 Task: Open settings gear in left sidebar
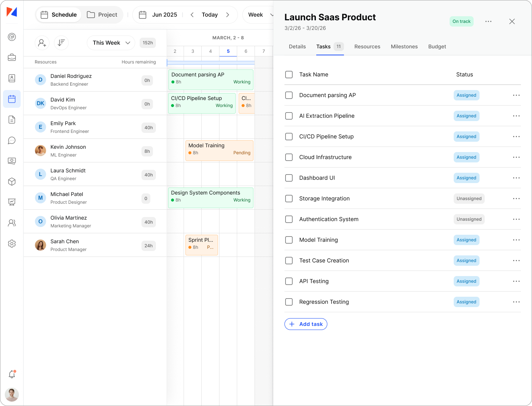pos(12,244)
